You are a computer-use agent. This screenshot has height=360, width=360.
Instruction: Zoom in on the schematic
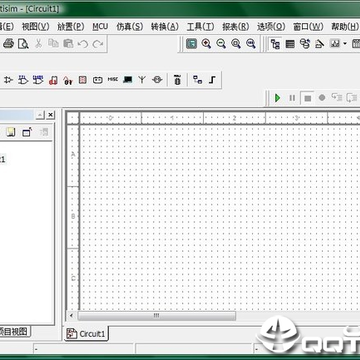(x=206, y=44)
